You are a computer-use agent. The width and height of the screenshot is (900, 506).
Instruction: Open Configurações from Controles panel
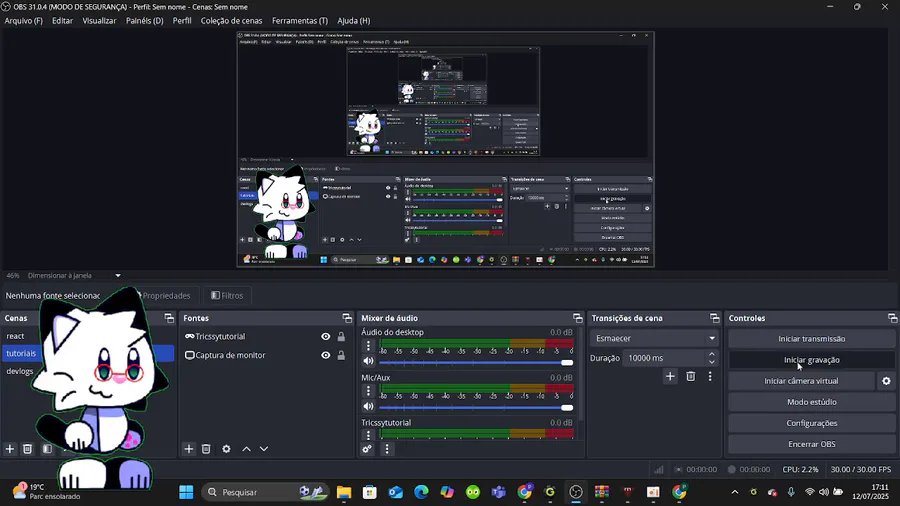pyautogui.click(x=812, y=423)
